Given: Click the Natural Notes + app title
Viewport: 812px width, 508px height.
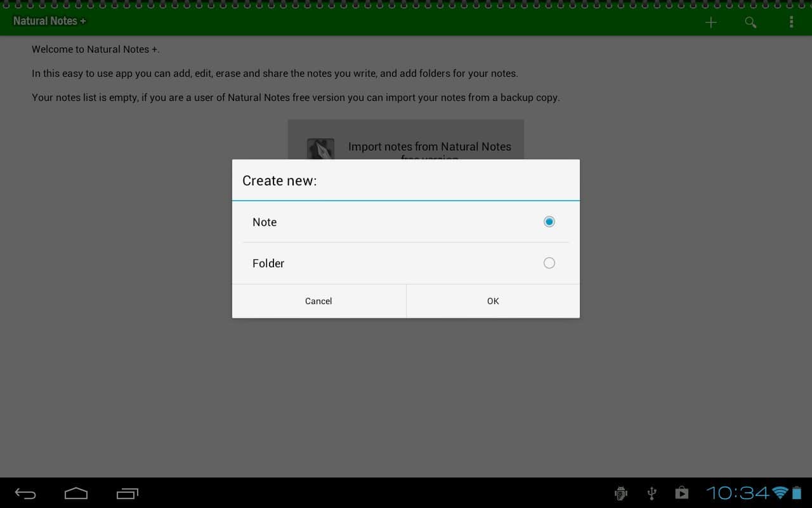Looking at the screenshot, I should 49,21.
